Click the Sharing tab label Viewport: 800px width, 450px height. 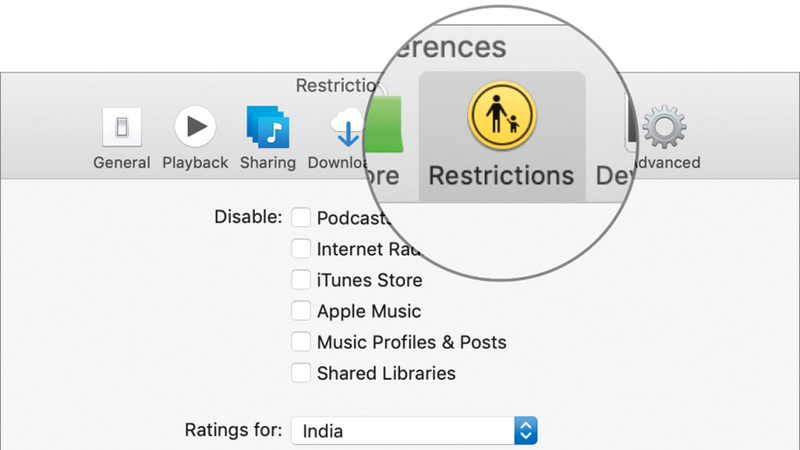pos(268,162)
